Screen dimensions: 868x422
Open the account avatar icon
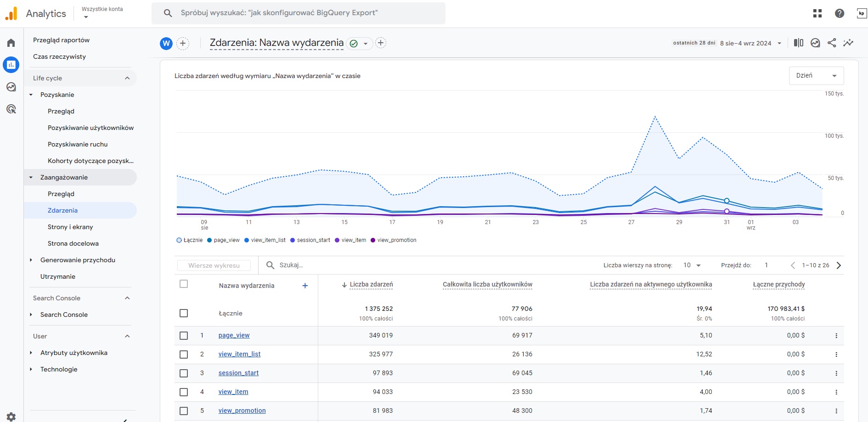coord(862,13)
